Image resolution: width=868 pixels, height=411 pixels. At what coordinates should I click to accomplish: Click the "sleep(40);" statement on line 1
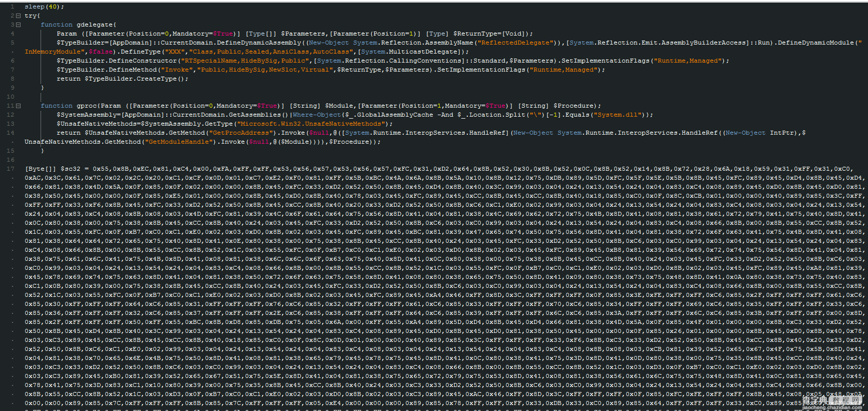pos(45,7)
